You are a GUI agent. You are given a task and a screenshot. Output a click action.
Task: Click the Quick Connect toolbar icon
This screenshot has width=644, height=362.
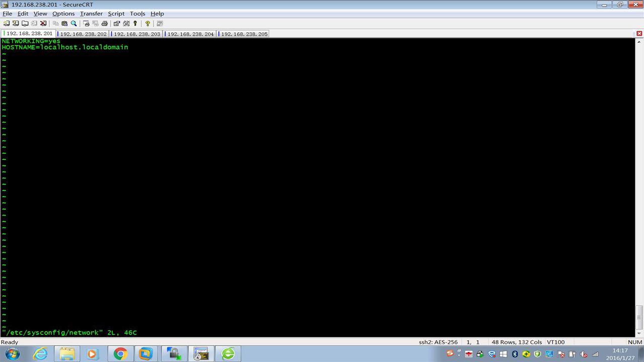(16, 24)
